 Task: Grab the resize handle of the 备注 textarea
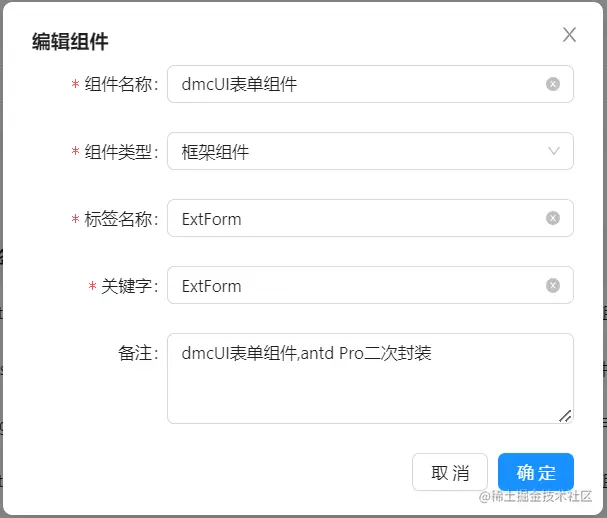pyautogui.click(x=565, y=415)
